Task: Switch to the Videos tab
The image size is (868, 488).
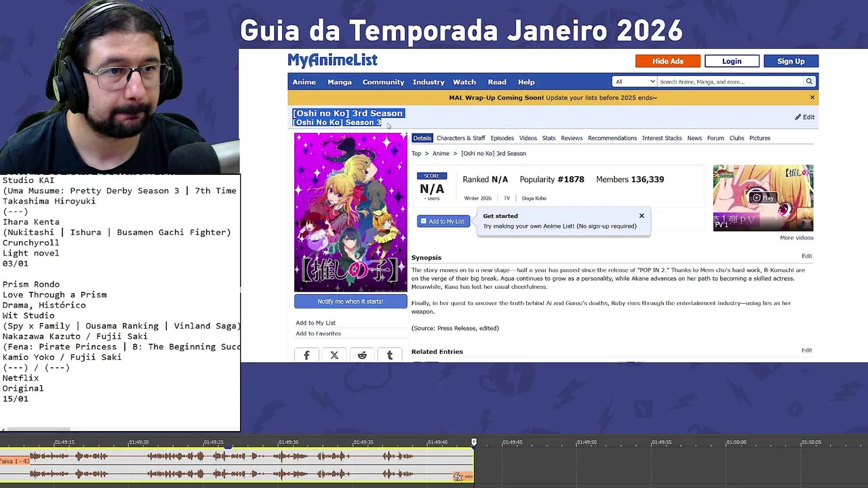Action: pos(528,138)
